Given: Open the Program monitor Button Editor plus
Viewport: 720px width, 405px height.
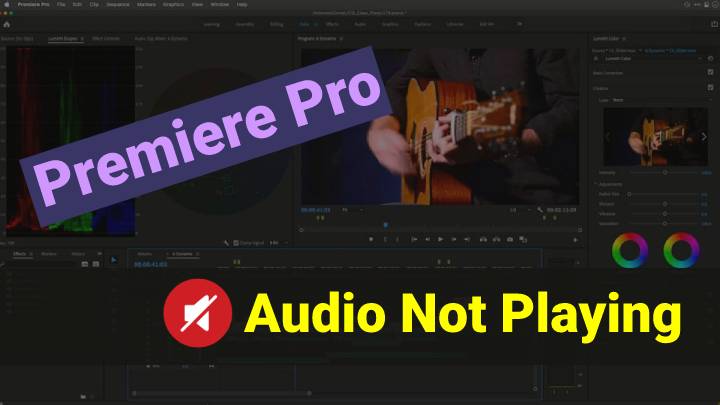Looking at the screenshot, I should pos(575,240).
